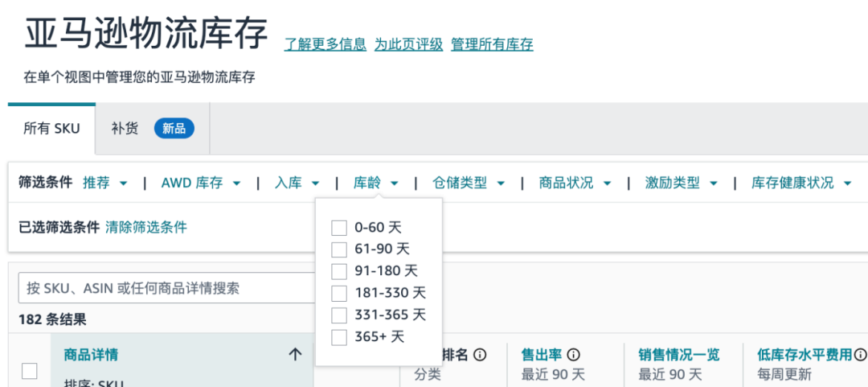Switch to the 所有 SKU tab
Screen dimensions: 868x387
(x=51, y=129)
